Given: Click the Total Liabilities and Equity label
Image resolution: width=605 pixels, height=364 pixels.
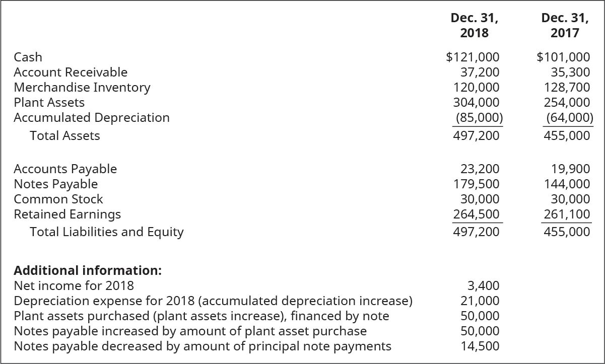Looking at the screenshot, I should pos(107,232).
